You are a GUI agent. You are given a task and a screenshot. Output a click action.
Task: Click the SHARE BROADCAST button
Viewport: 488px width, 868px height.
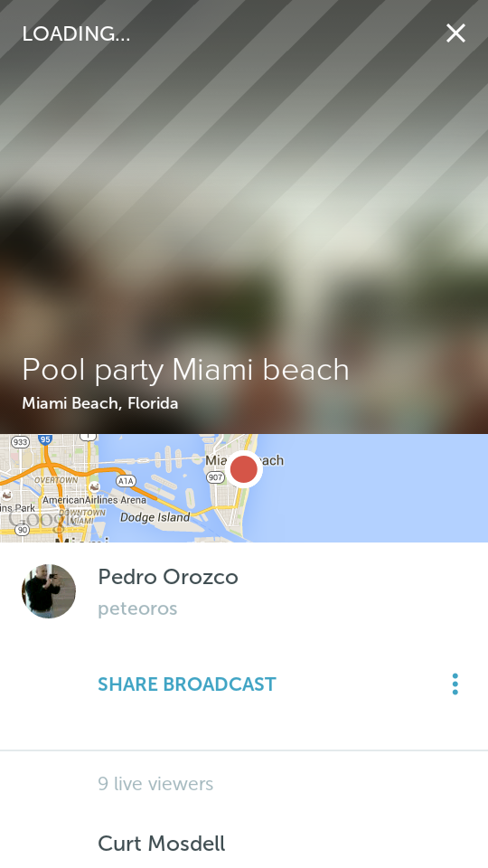(x=187, y=684)
